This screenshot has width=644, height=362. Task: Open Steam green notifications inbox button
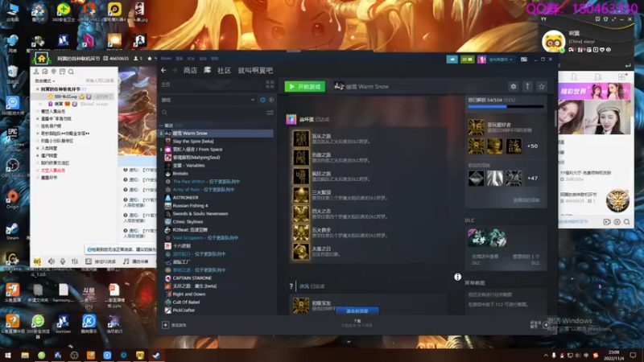click(x=468, y=60)
